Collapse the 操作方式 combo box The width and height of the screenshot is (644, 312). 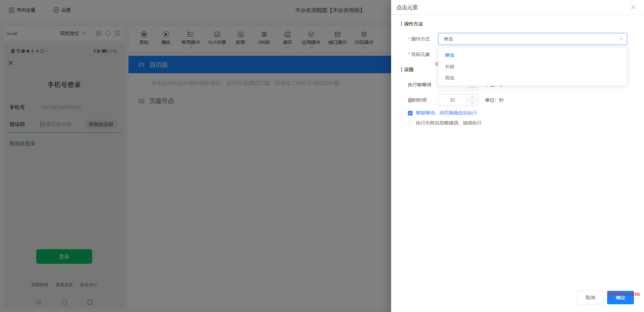click(532, 39)
